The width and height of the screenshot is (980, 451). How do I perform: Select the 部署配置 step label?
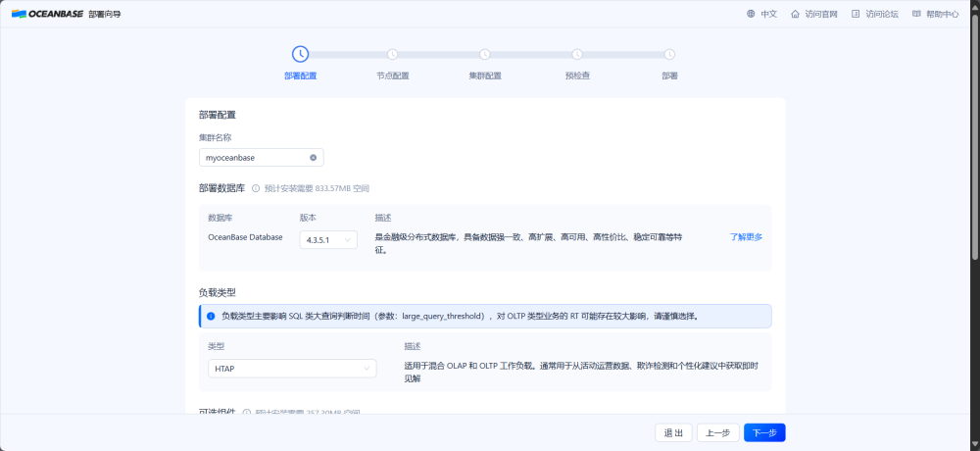click(301, 76)
